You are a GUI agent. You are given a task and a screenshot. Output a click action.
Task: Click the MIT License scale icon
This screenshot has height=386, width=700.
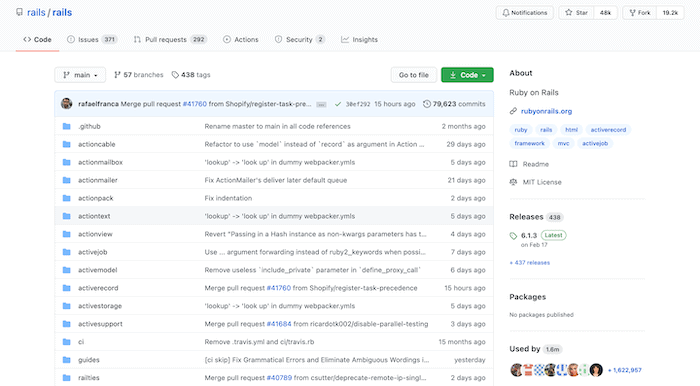(513, 182)
